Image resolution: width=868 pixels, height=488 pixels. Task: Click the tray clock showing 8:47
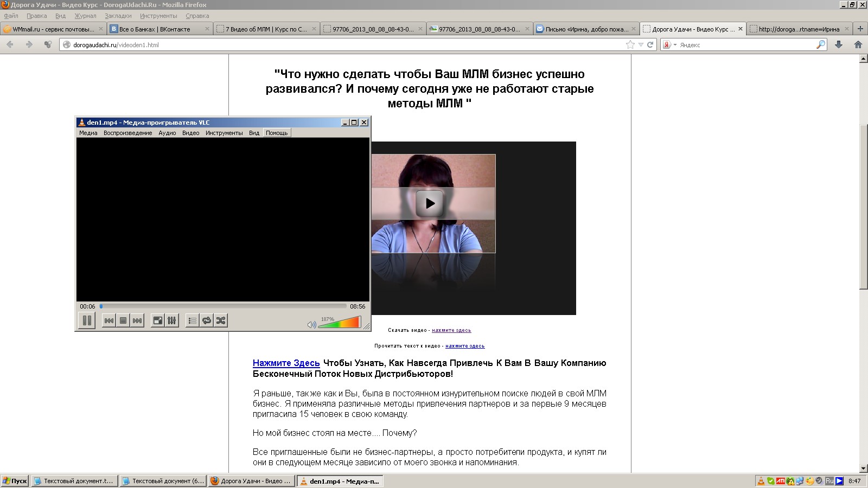854,481
